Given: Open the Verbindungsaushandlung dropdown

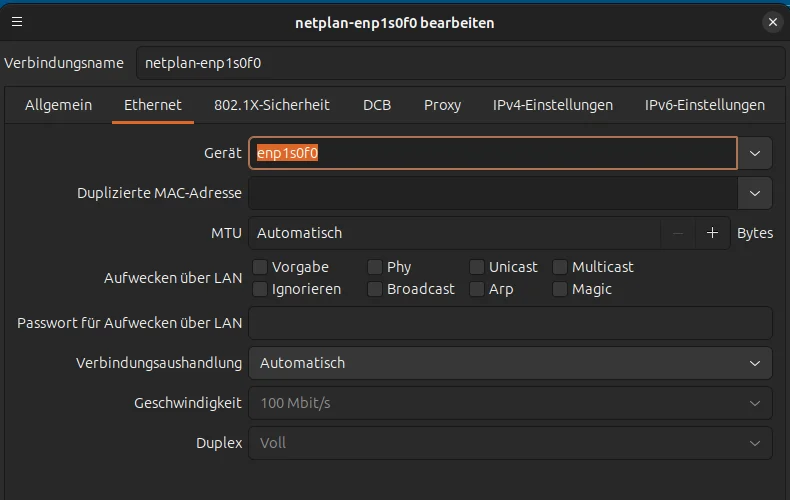Looking at the screenshot, I should point(510,363).
